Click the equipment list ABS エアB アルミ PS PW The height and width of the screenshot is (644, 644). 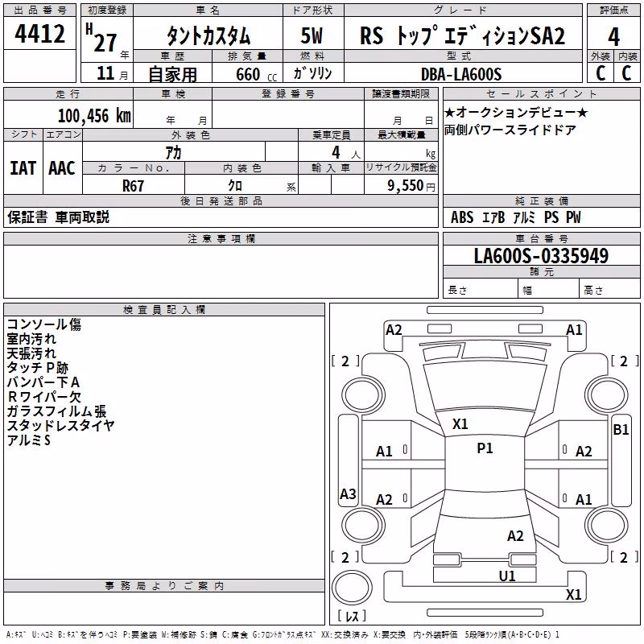click(x=515, y=217)
